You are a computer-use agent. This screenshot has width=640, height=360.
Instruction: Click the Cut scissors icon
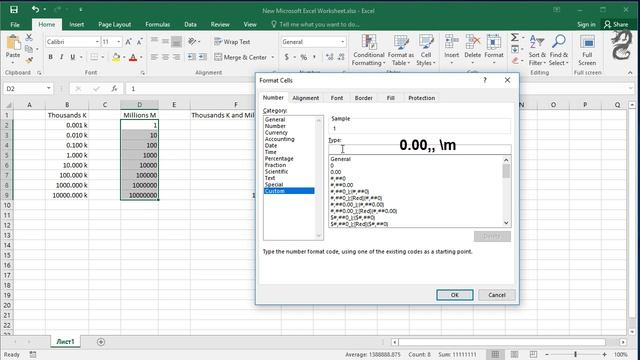pyautogui.click(x=29, y=38)
